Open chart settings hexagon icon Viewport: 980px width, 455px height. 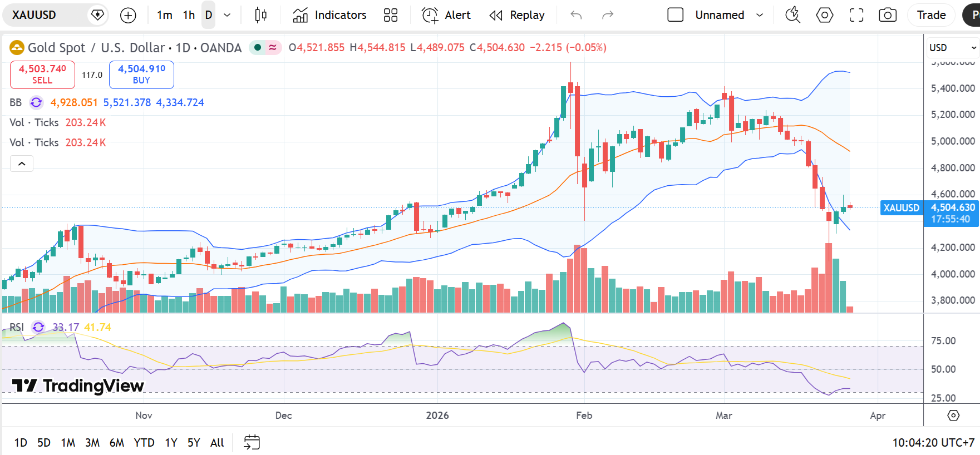pos(824,16)
